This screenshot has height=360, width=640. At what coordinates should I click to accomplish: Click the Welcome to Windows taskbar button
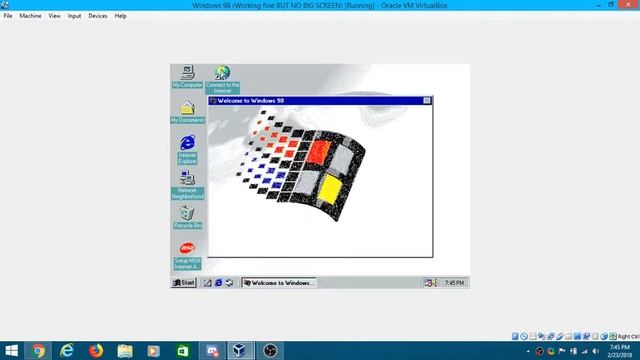[279, 282]
